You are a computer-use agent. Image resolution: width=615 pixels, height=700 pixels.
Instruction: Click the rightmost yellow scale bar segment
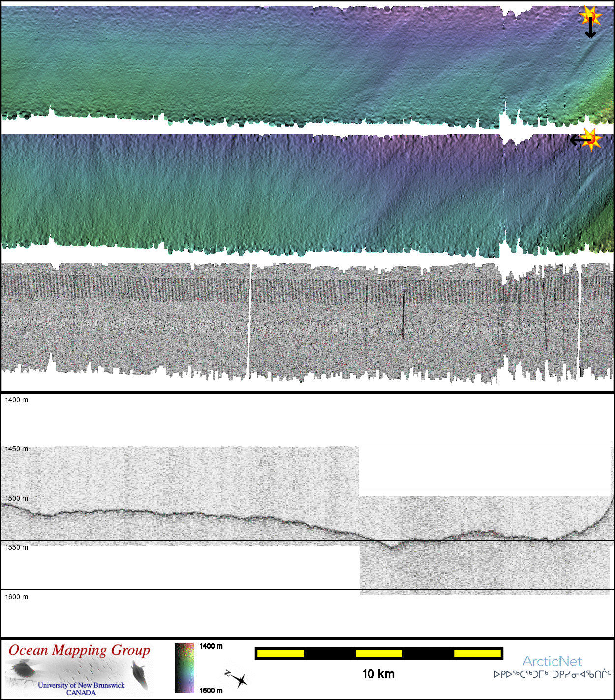[x=477, y=653]
